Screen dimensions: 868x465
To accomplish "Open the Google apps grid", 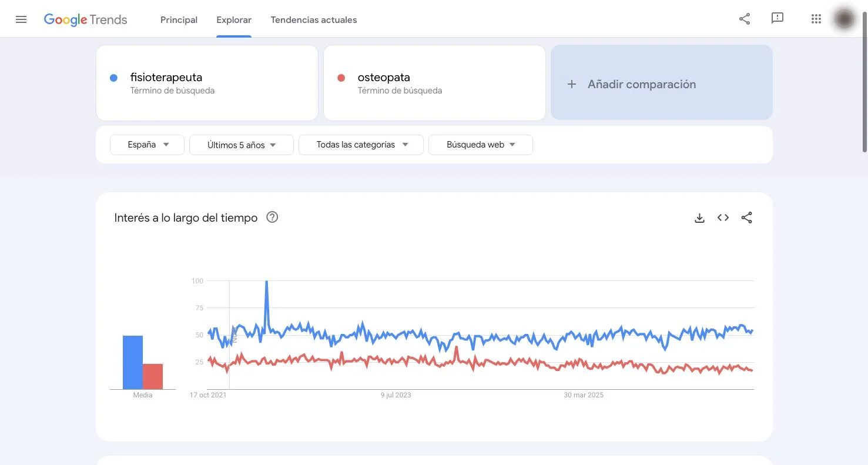I will [x=816, y=19].
